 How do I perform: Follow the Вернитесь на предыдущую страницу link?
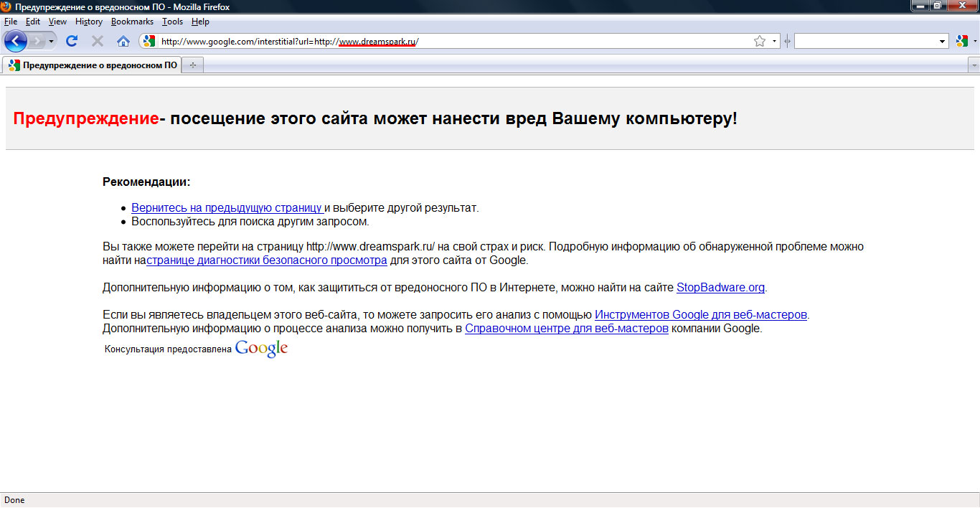point(227,208)
